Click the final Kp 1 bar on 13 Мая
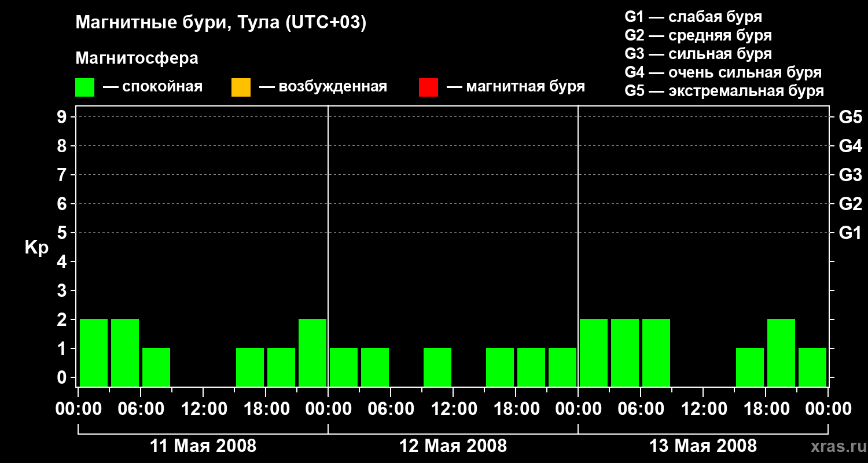The height and width of the screenshot is (463, 868). point(812,367)
